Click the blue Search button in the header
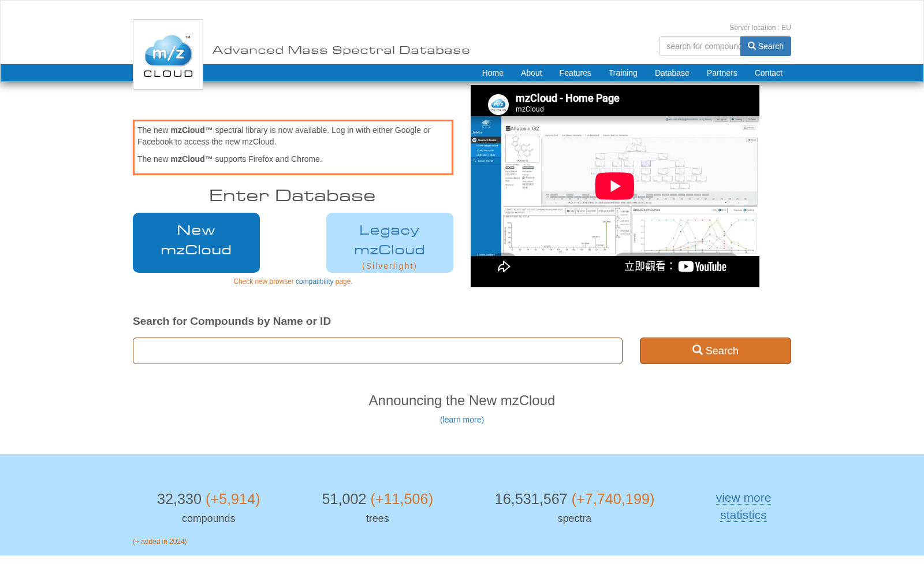The width and height of the screenshot is (924, 578). pyautogui.click(x=766, y=46)
